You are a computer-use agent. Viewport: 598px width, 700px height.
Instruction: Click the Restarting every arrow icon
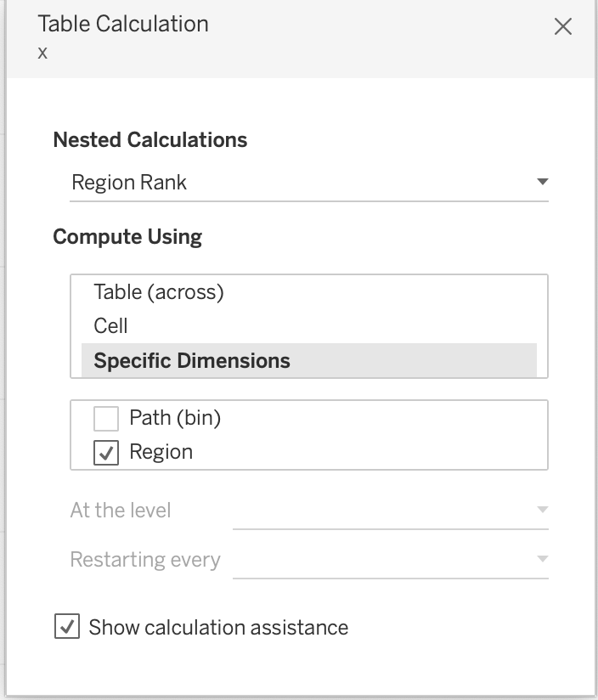tap(542, 560)
